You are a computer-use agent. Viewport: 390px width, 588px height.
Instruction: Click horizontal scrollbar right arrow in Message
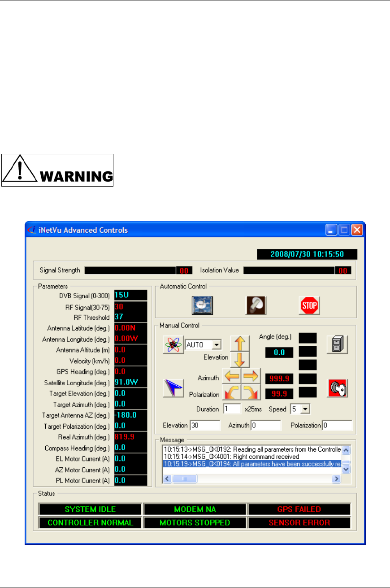[x=337, y=479]
